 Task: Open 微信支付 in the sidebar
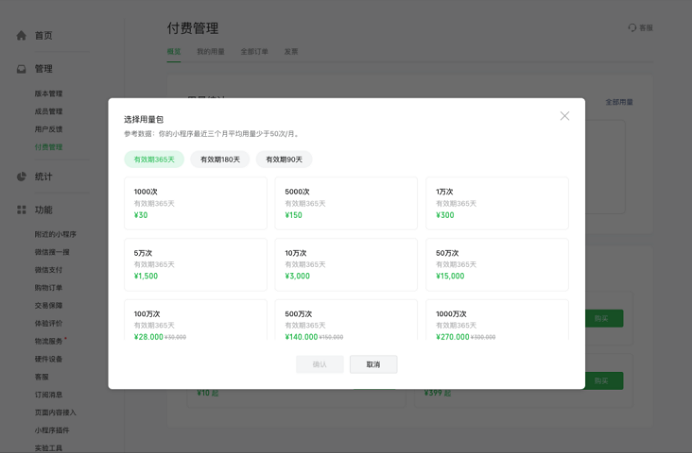click(x=49, y=270)
